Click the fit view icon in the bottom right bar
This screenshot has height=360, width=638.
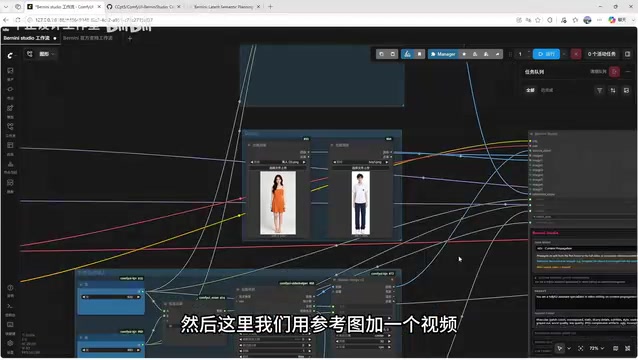coord(581,349)
